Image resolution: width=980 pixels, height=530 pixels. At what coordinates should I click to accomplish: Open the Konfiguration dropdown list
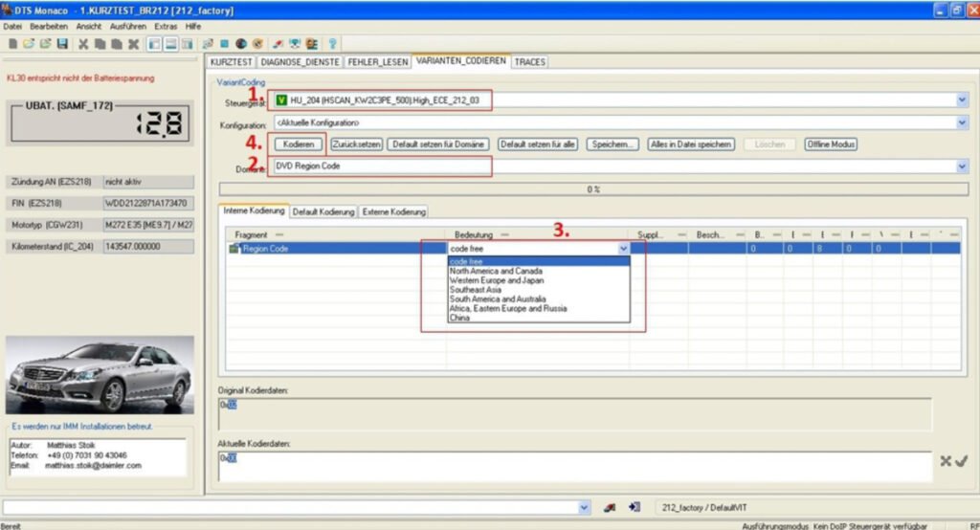point(962,122)
